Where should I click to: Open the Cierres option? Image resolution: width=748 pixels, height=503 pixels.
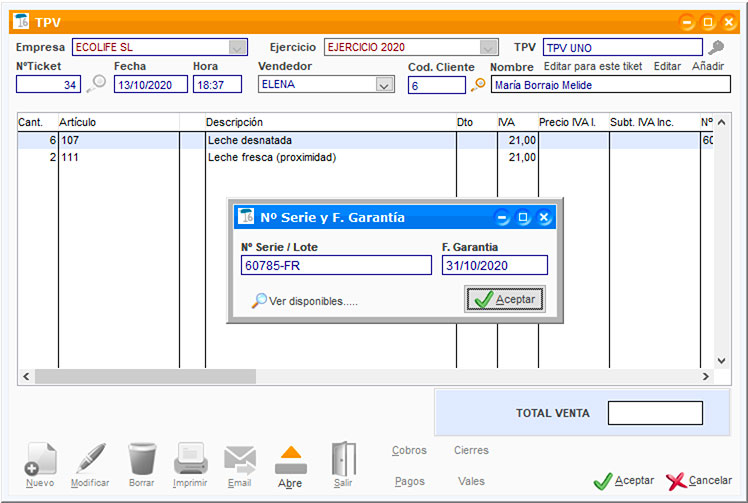pos(471,450)
